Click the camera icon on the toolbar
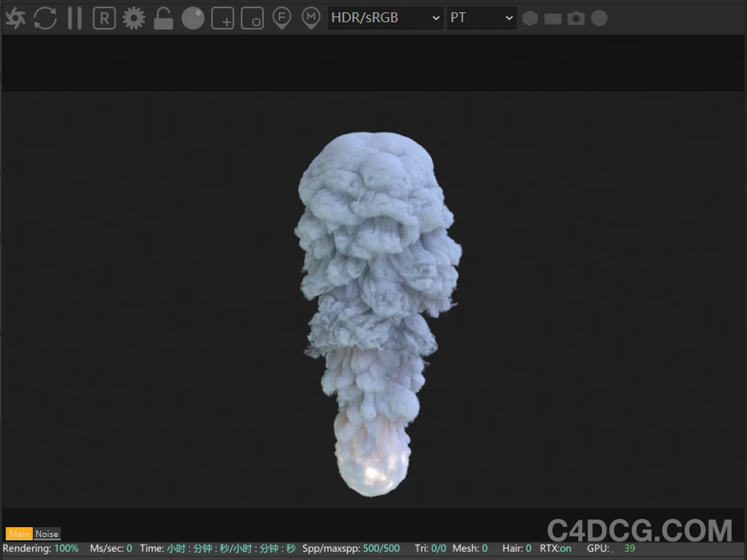 point(576,18)
